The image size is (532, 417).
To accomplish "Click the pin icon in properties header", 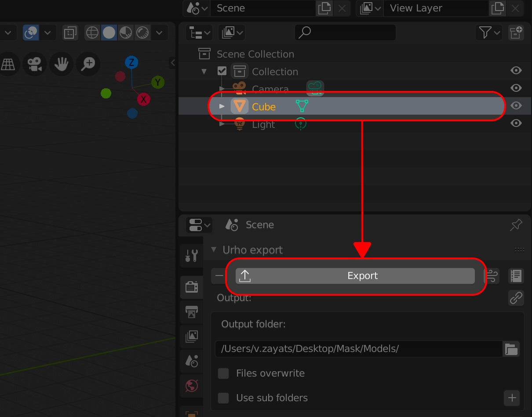I will click(516, 225).
